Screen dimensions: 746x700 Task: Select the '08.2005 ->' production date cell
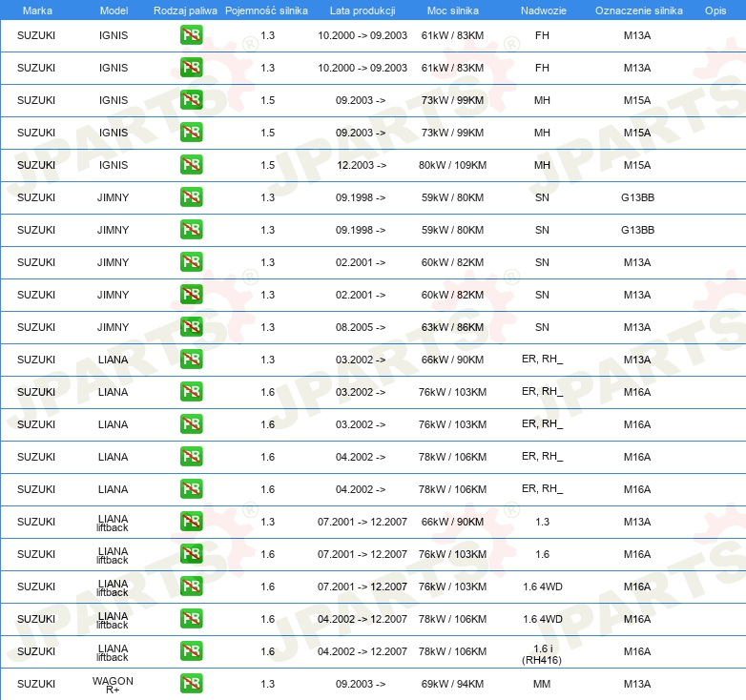(x=361, y=327)
